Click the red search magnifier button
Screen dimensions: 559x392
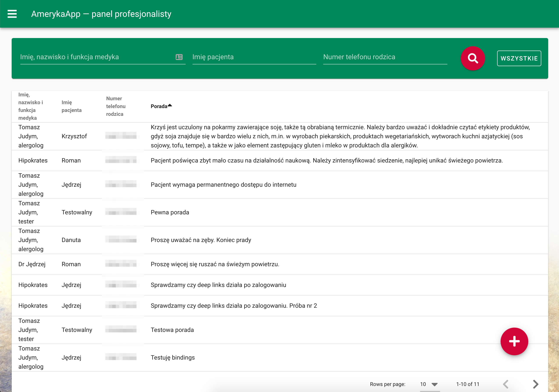(472, 58)
